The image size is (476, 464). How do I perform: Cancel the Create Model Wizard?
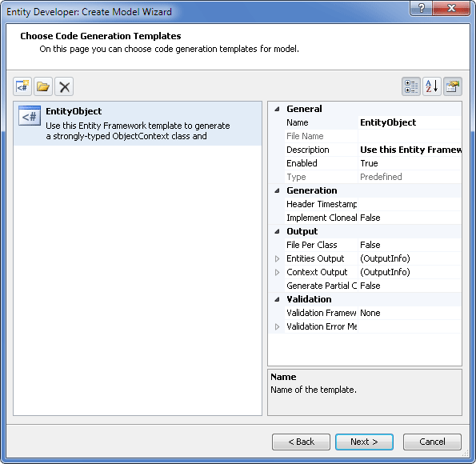point(432,442)
